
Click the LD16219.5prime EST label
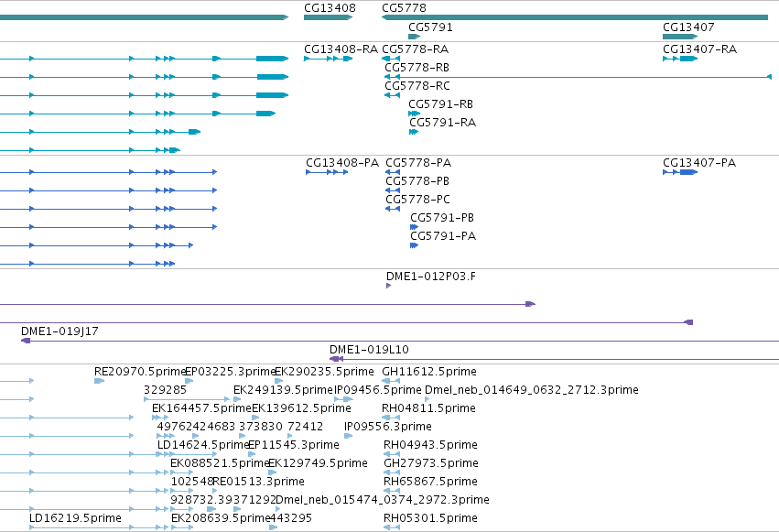coord(75,518)
